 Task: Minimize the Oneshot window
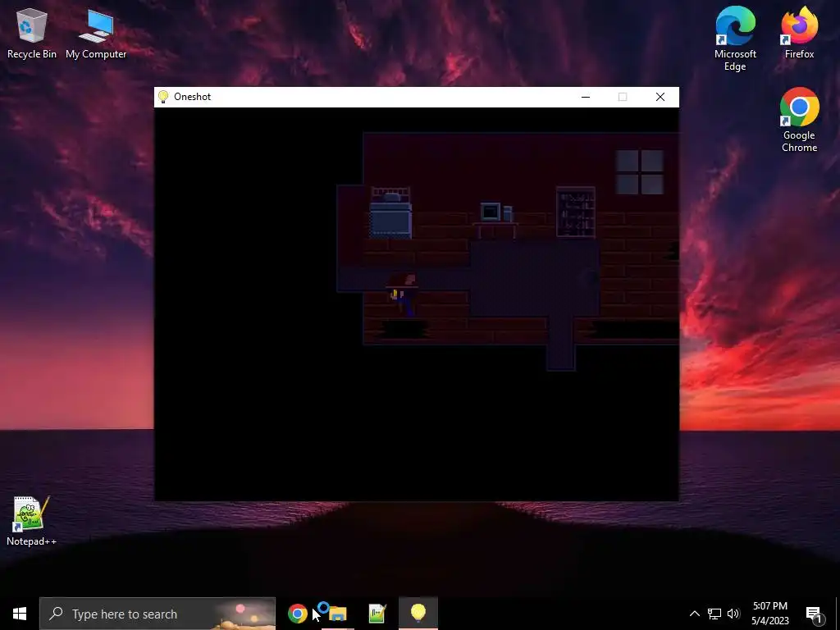[x=586, y=97]
